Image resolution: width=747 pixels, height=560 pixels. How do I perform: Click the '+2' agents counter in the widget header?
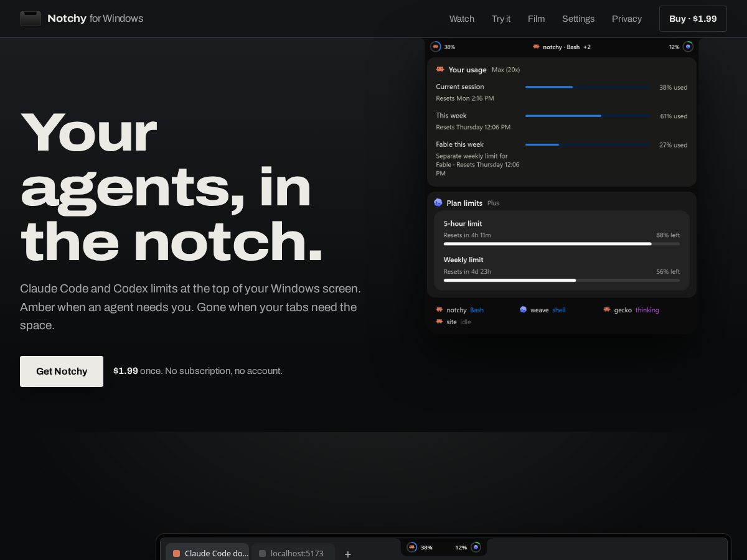click(x=587, y=47)
